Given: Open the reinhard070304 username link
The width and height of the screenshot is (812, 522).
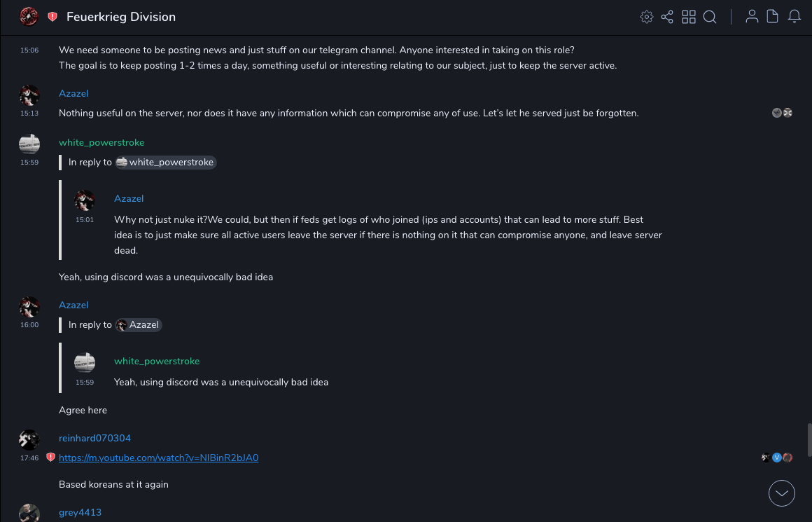Looking at the screenshot, I should pos(94,438).
